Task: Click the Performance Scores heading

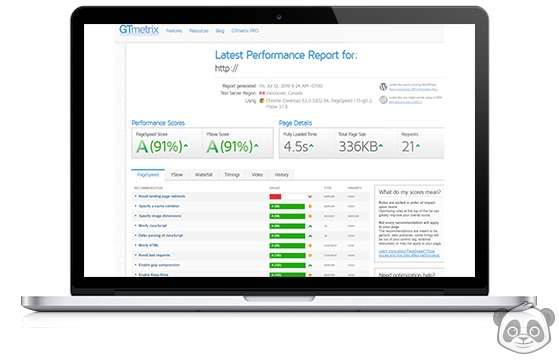Action: (158, 123)
